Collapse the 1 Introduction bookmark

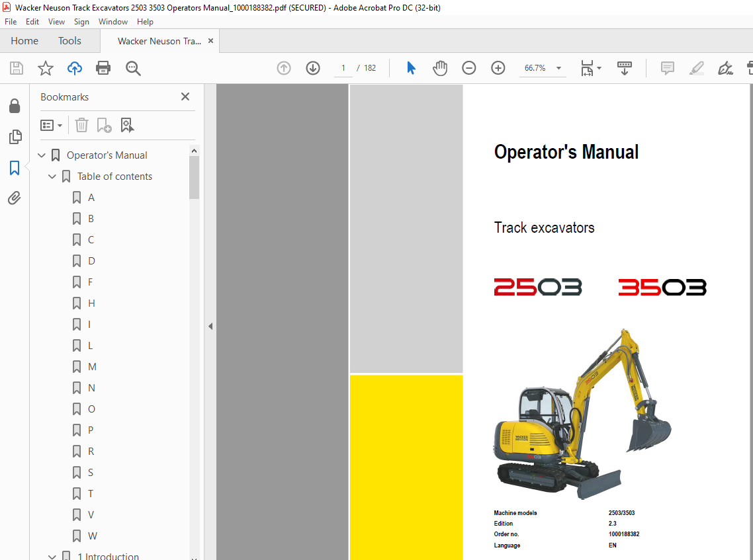click(52, 557)
